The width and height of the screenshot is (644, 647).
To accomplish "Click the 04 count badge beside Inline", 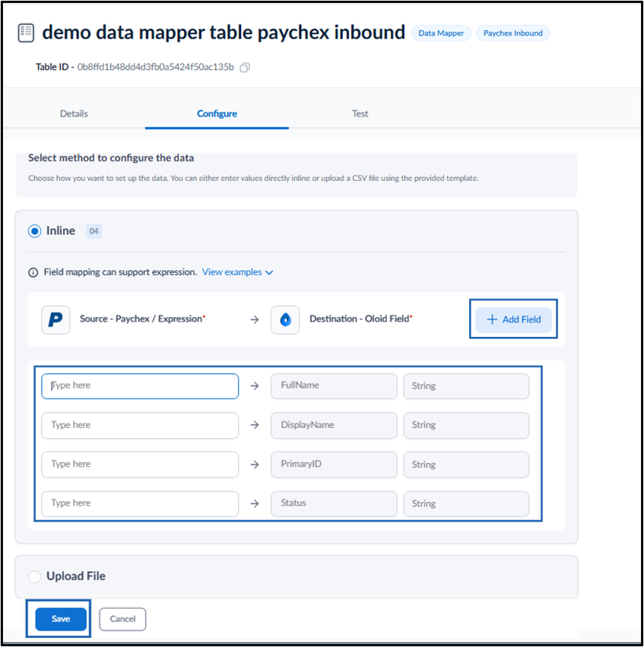I will click(94, 231).
